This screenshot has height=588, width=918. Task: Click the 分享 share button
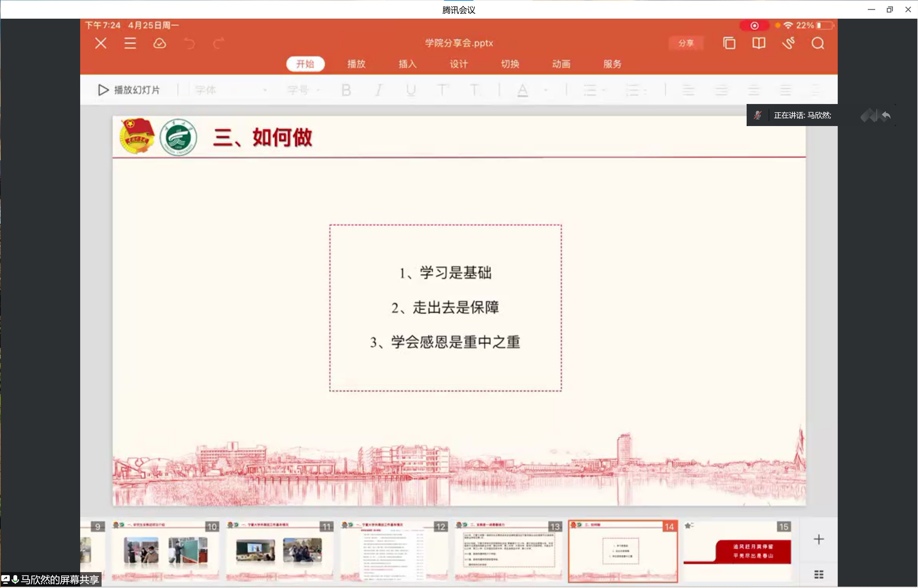click(686, 43)
